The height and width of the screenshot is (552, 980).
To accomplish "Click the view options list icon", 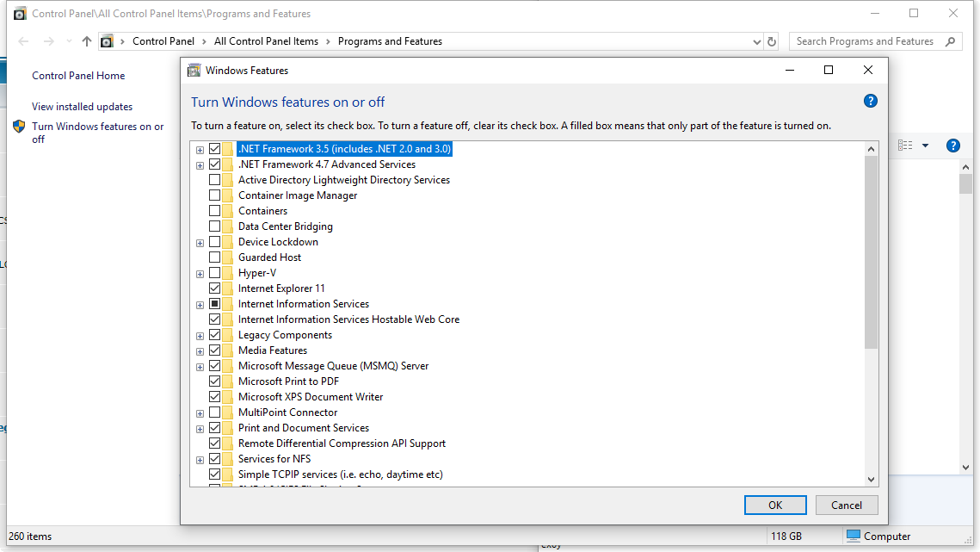I will 905,146.
